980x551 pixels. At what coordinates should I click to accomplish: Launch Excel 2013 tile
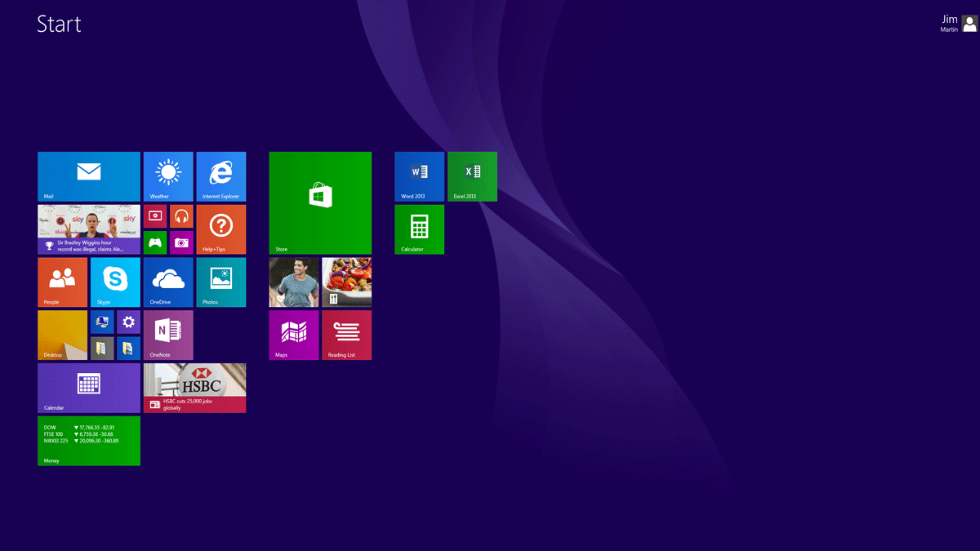coord(472,176)
